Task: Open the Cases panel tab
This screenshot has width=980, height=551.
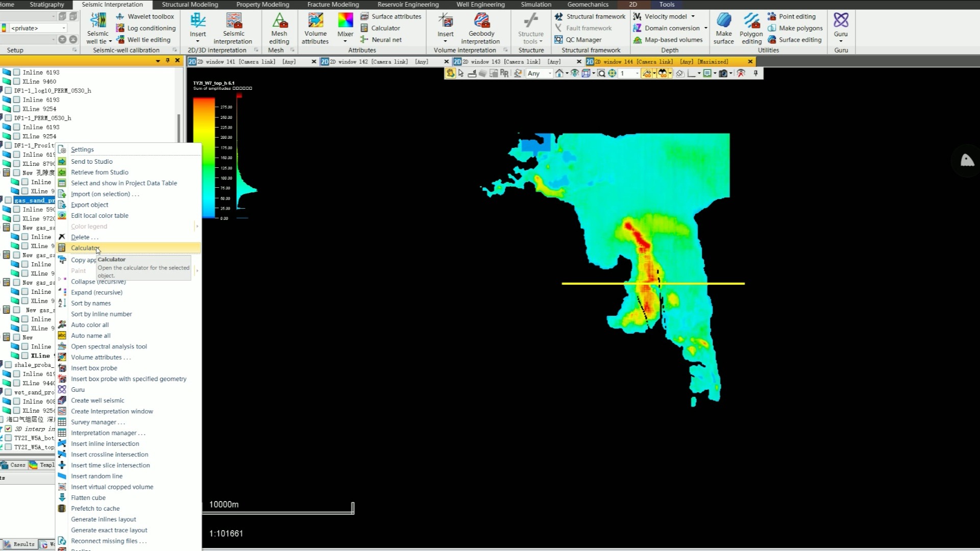Action: (x=13, y=465)
